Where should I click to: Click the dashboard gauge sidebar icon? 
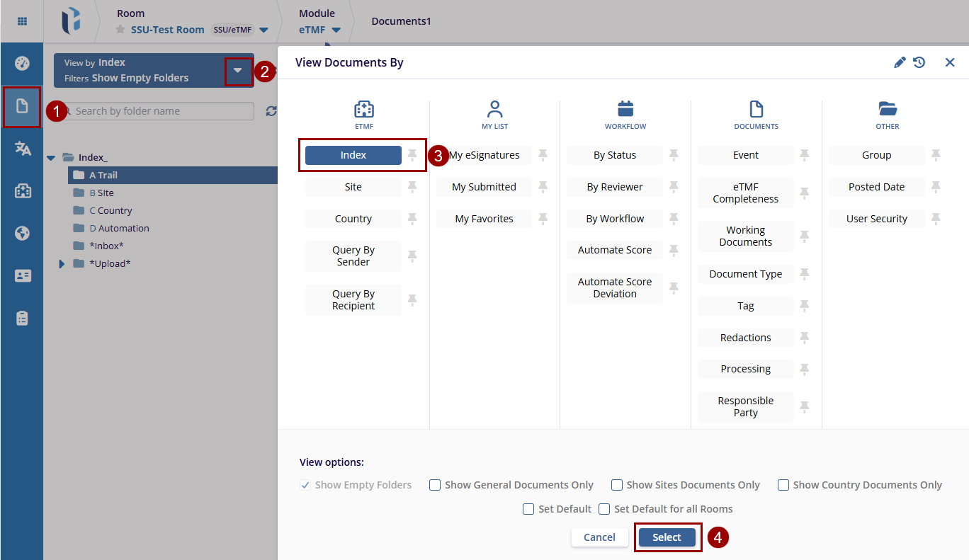(22, 63)
